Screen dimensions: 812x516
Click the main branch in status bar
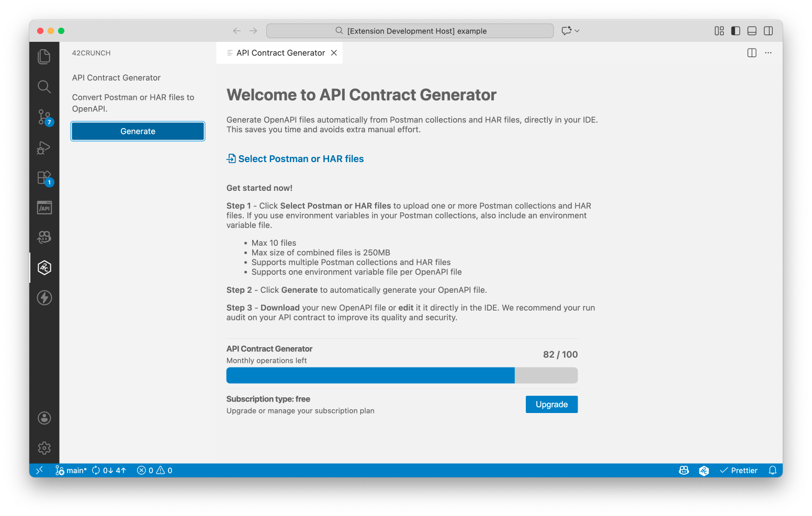click(72, 471)
